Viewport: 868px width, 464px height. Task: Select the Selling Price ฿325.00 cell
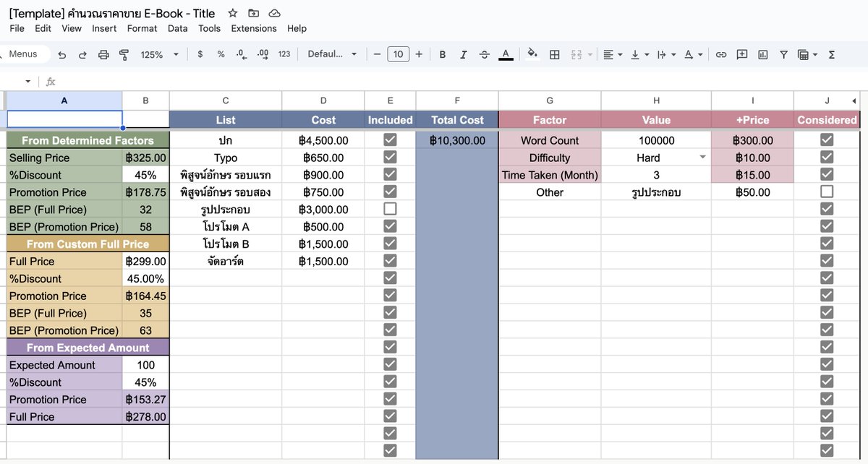coord(145,158)
